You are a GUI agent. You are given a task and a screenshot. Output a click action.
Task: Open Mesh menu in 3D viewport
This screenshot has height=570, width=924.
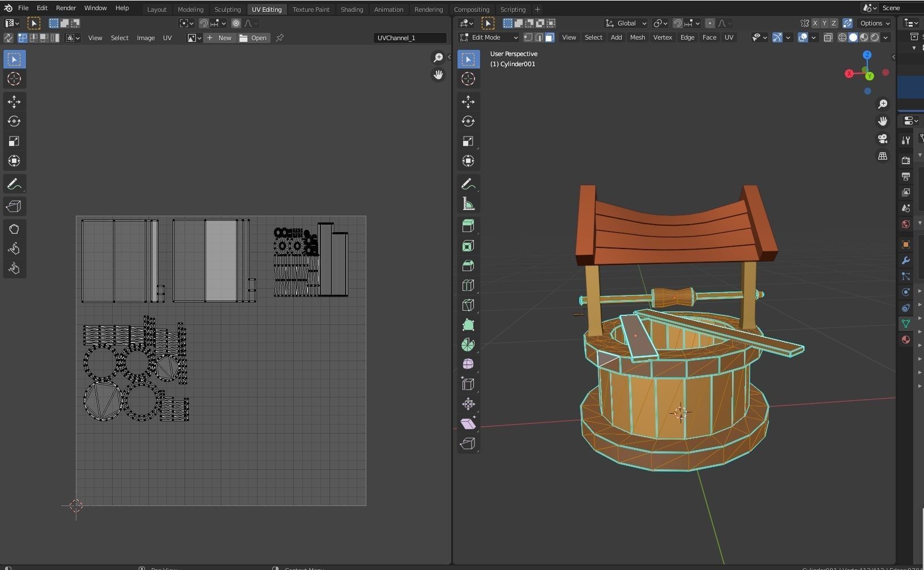pyautogui.click(x=638, y=37)
